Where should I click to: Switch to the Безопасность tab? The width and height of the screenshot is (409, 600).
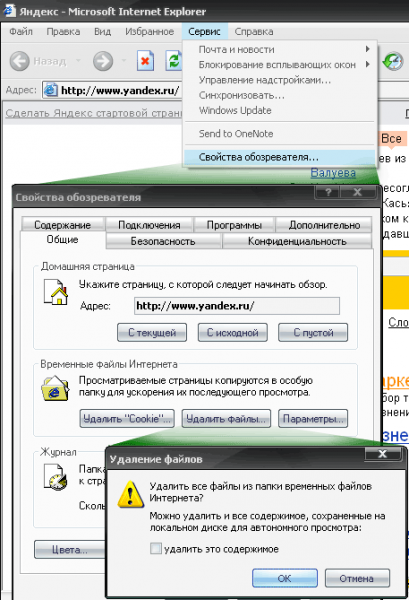[x=163, y=241]
